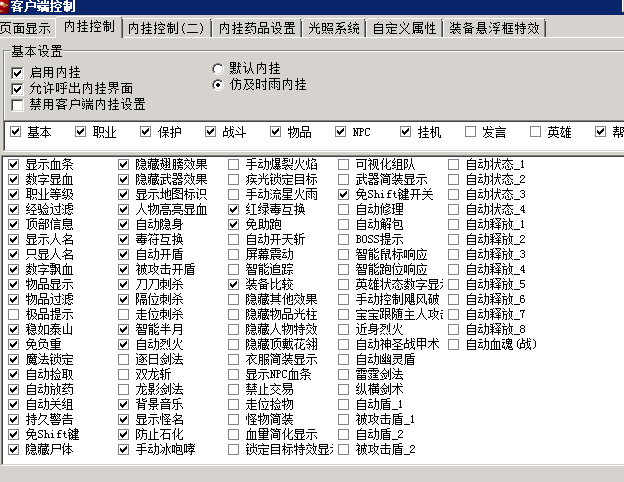Toggle 刀刀刺杀 checkbox

pos(123,285)
